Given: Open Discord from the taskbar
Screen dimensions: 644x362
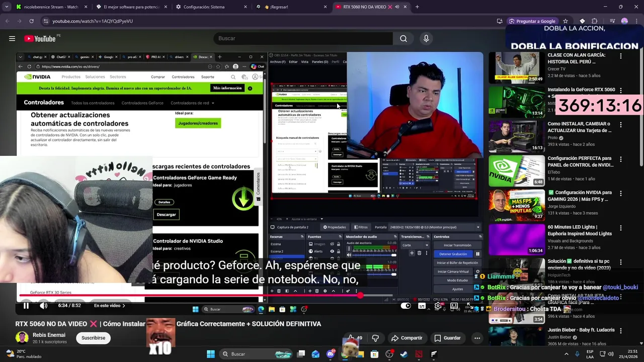Looking at the screenshot, I should click(330, 354).
